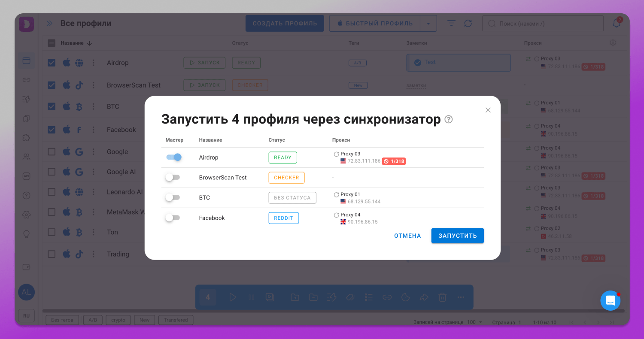Click the red 1/318 badge in dialog
This screenshot has width=644, height=339.
point(394,161)
